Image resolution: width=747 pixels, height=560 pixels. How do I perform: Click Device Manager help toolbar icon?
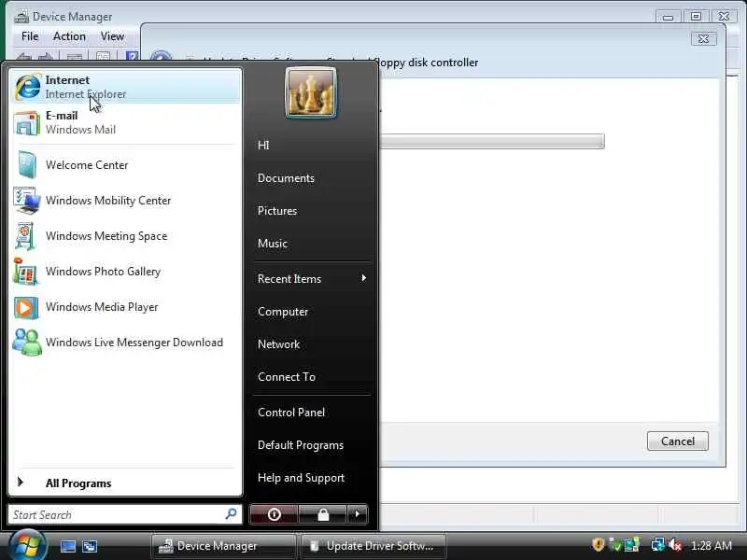point(132,56)
